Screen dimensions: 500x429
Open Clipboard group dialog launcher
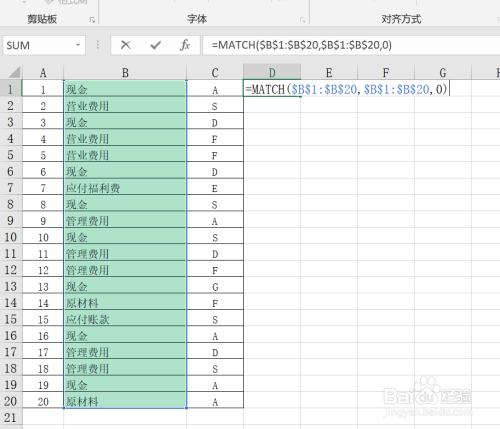coord(92,20)
